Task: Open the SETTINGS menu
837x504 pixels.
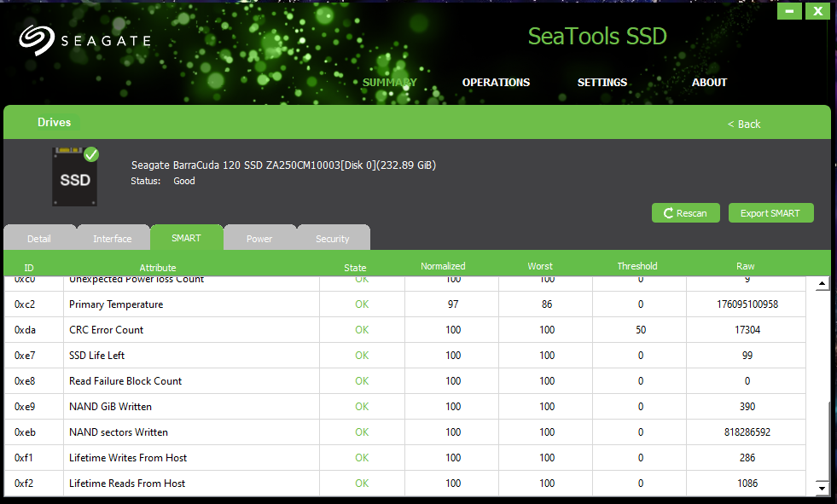Action: tap(602, 82)
